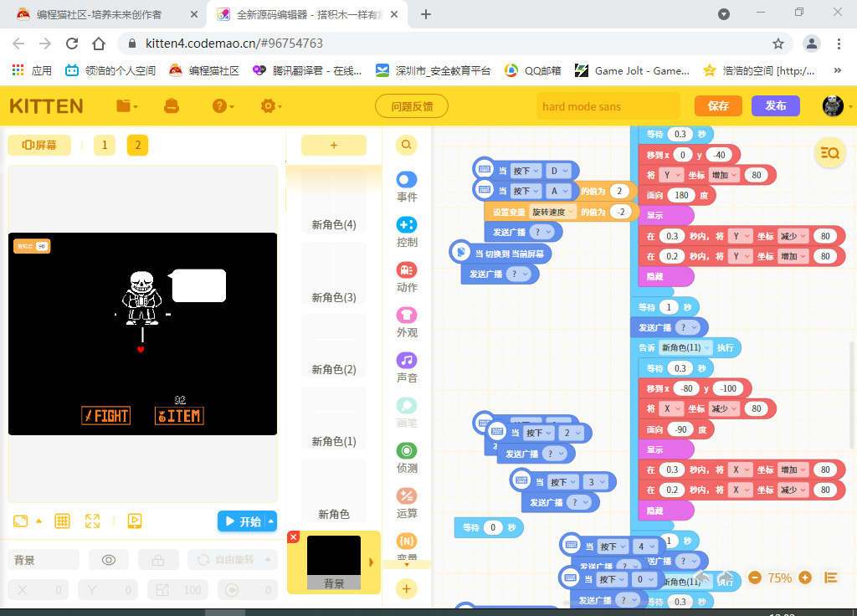The width and height of the screenshot is (857, 616).
Task: Select the 背景 background thumbnail
Action: click(333, 562)
